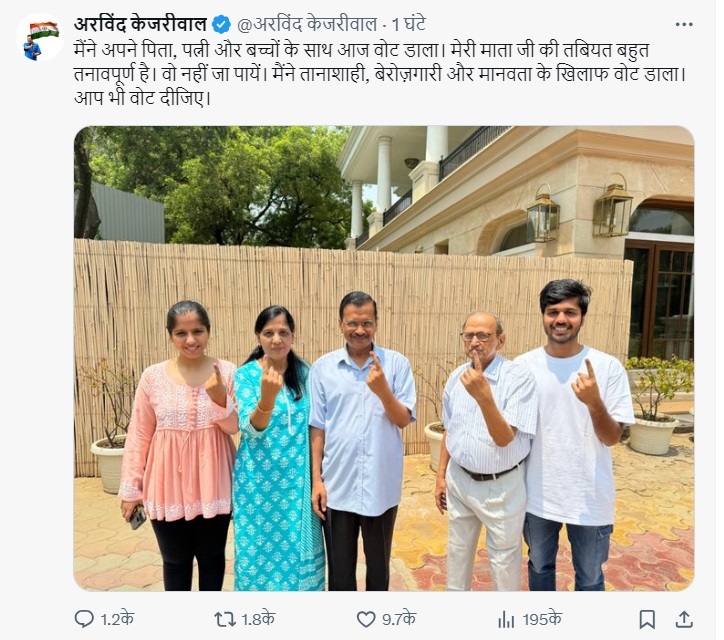Open the reply comment icon
This screenshot has width=724, height=640.
tap(84, 619)
